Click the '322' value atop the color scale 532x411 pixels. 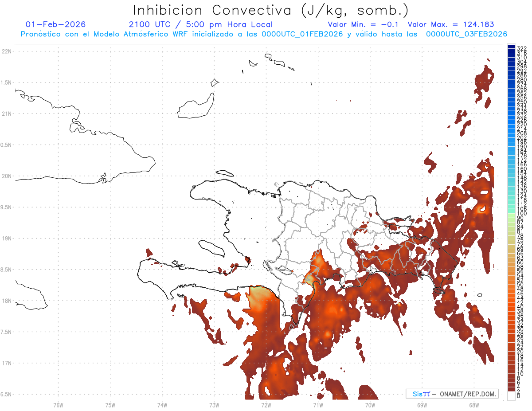click(x=522, y=48)
